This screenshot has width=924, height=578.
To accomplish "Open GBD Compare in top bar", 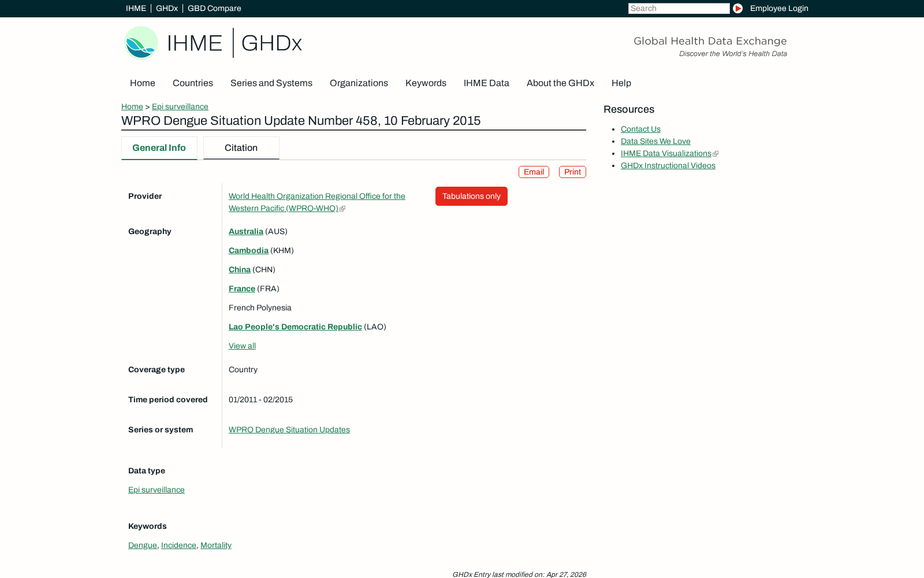I will click(214, 8).
